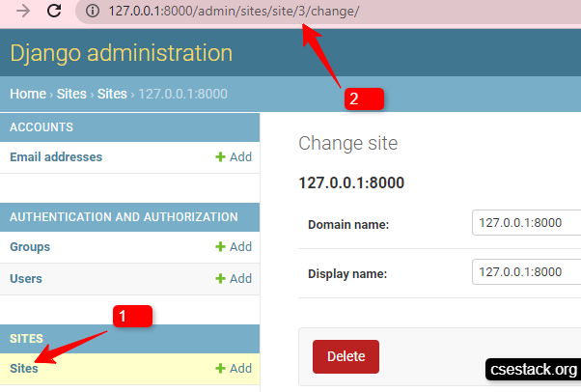Add a new group
Viewport: 581px width, 392px height.
234,246
